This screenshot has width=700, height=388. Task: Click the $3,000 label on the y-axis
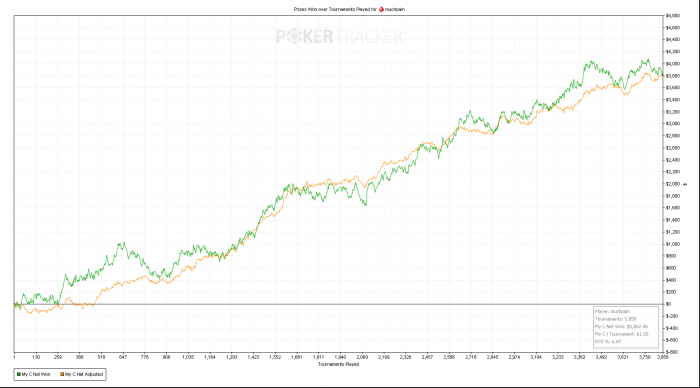(673, 124)
